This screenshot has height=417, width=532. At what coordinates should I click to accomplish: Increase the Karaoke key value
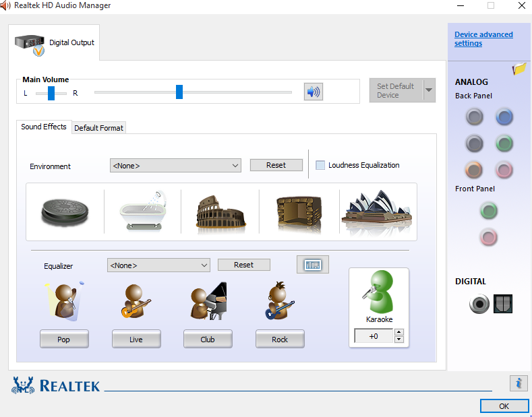399,332
